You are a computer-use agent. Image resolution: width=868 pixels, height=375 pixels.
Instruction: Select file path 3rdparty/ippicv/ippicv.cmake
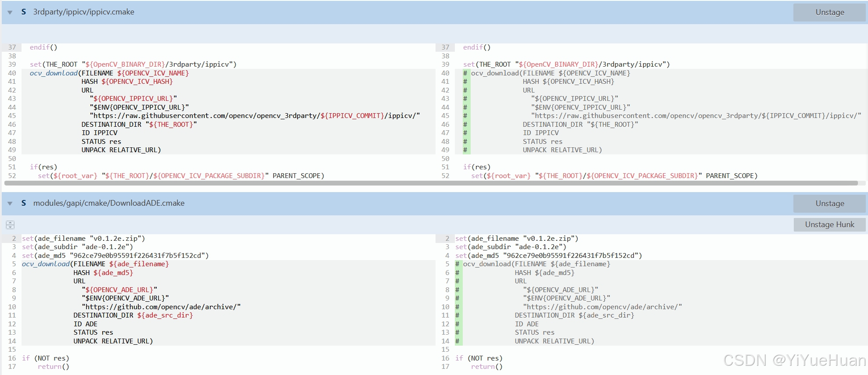84,12
